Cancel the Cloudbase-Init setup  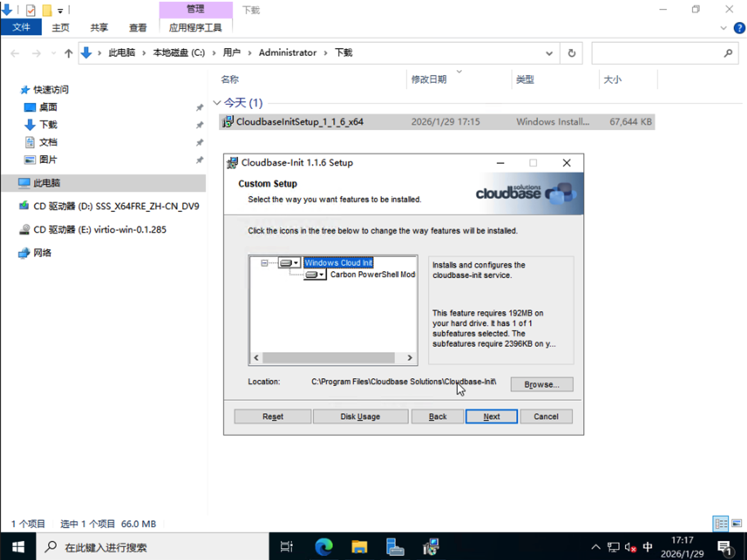(x=546, y=417)
